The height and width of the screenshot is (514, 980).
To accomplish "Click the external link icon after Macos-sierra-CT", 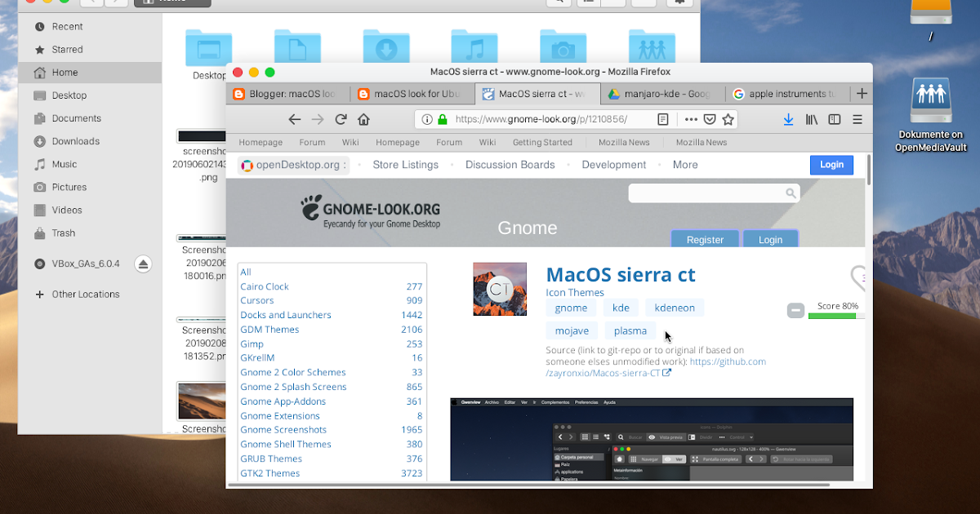I will tap(666, 373).
